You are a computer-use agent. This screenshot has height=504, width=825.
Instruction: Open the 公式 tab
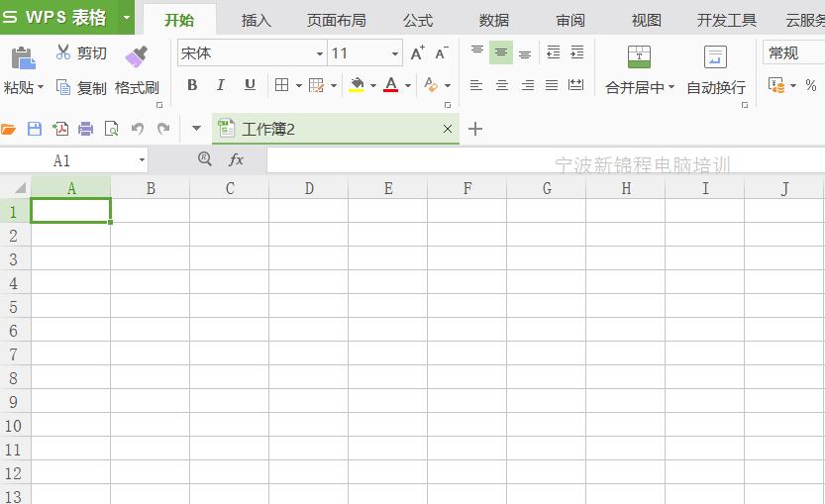click(418, 20)
